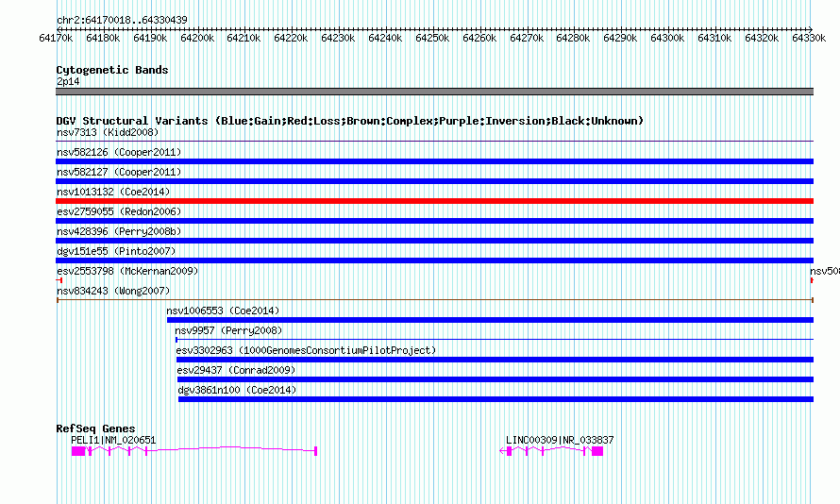This screenshot has width=840, height=504.
Task: Open the nsv834243 (Wong2007) variant label
Action: click(113, 291)
